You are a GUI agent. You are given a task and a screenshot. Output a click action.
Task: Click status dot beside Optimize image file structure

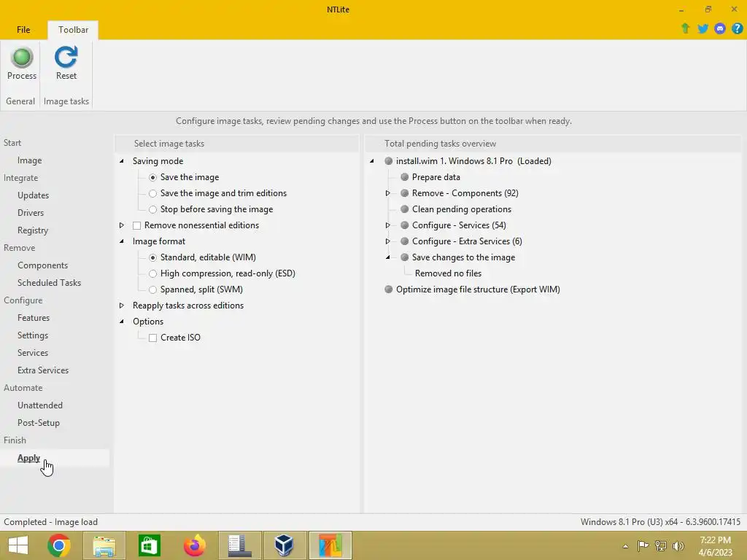pyautogui.click(x=388, y=289)
